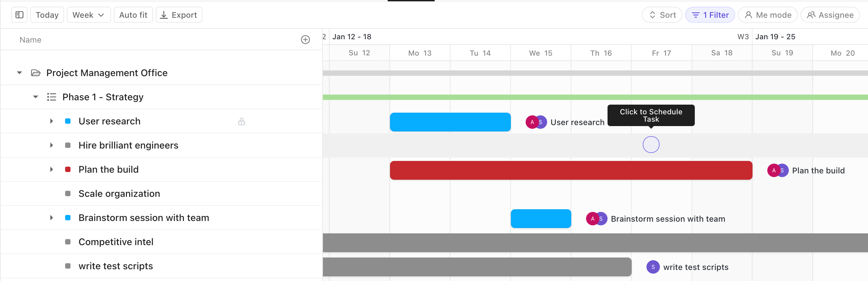Click the add column plus icon
Image resolution: width=868 pixels, height=281 pixels.
(x=305, y=40)
